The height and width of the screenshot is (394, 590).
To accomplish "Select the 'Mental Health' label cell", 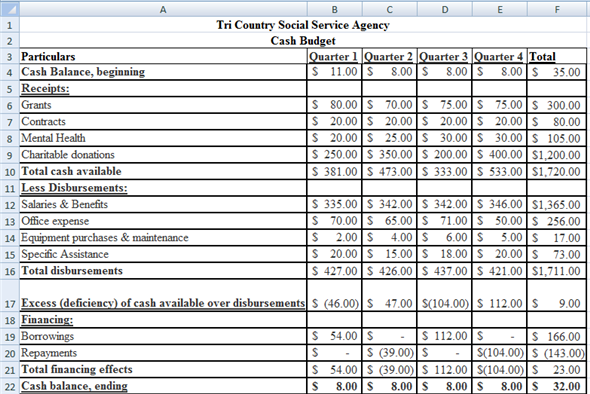I will (163, 138).
